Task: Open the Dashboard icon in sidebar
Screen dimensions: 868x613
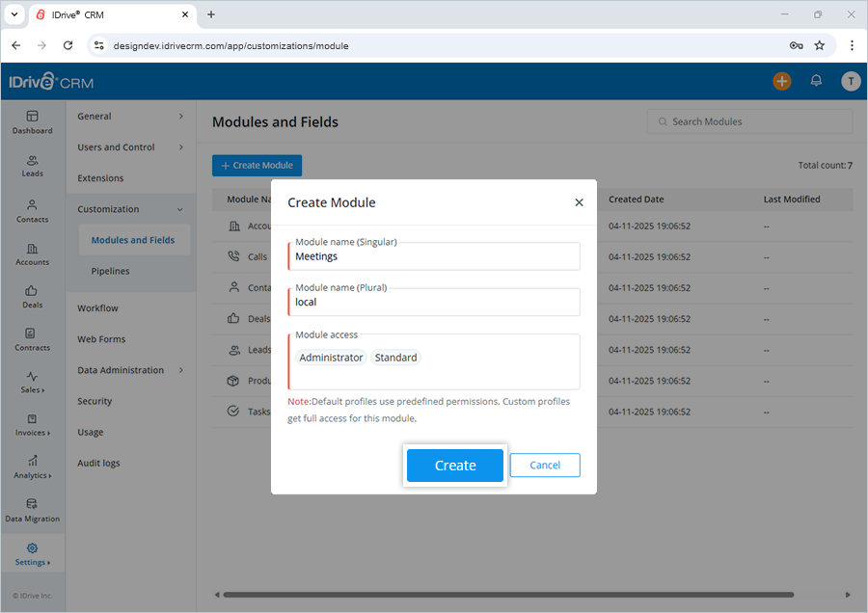Action: (x=32, y=116)
